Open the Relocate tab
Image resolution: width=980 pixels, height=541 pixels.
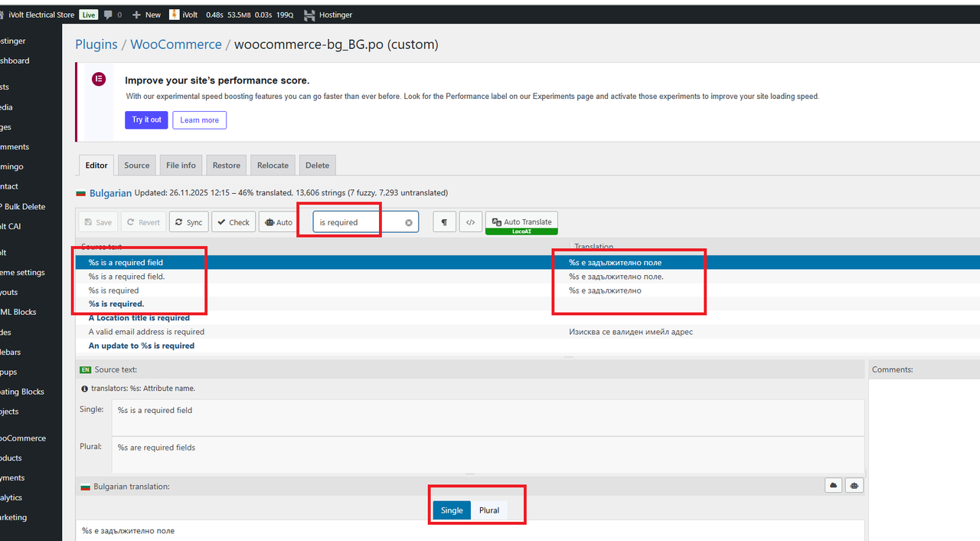click(273, 165)
